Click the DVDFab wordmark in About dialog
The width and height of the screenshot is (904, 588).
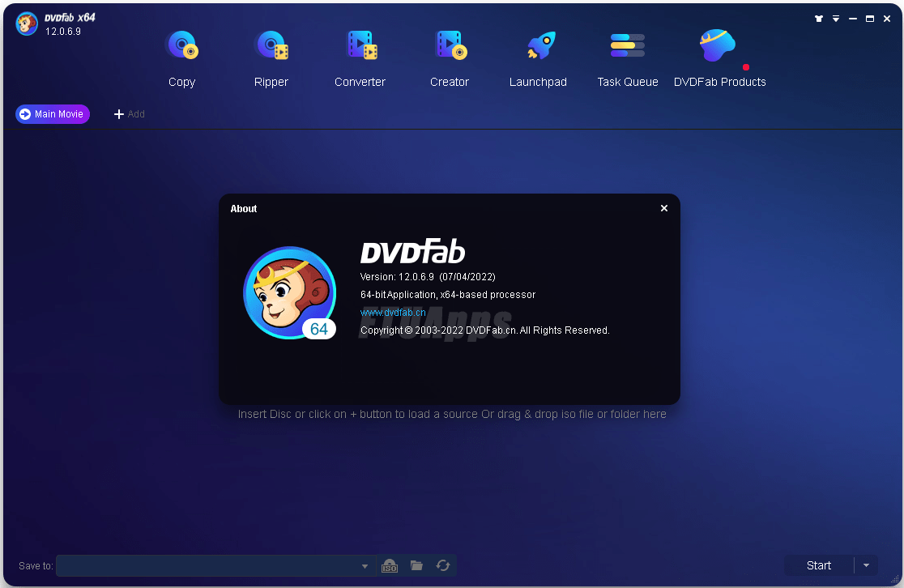pyautogui.click(x=413, y=251)
